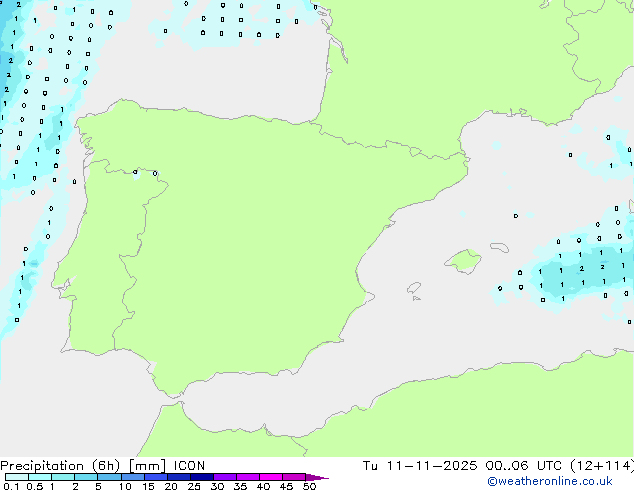Click the dark blue swatch between 20 and 25
Viewport: 634px width, 490px height.
pyautogui.click(x=178, y=477)
